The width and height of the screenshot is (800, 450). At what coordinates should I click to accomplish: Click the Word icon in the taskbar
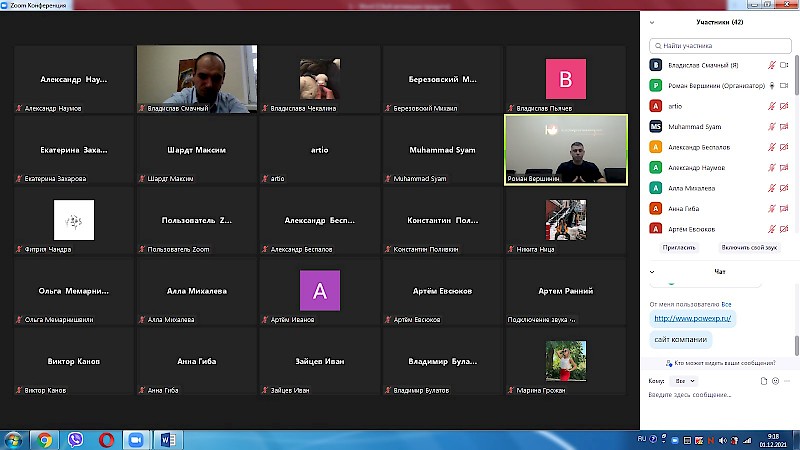pyautogui.click(x=167, y=439)
